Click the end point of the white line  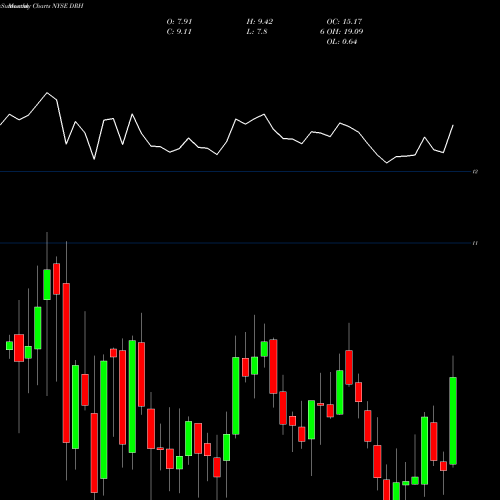pos(453,125)
